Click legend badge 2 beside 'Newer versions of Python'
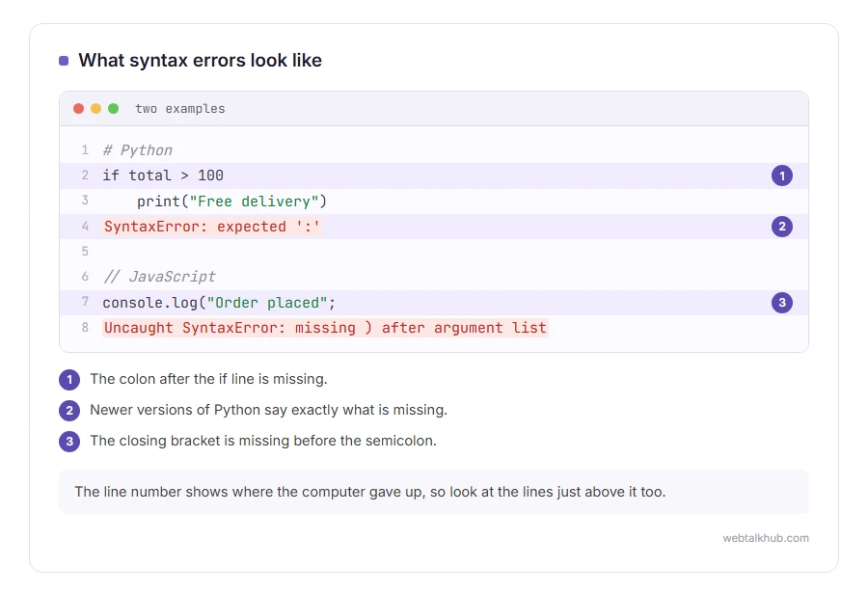The width and height of the screenshot is (868, 593). pos(69,411)
